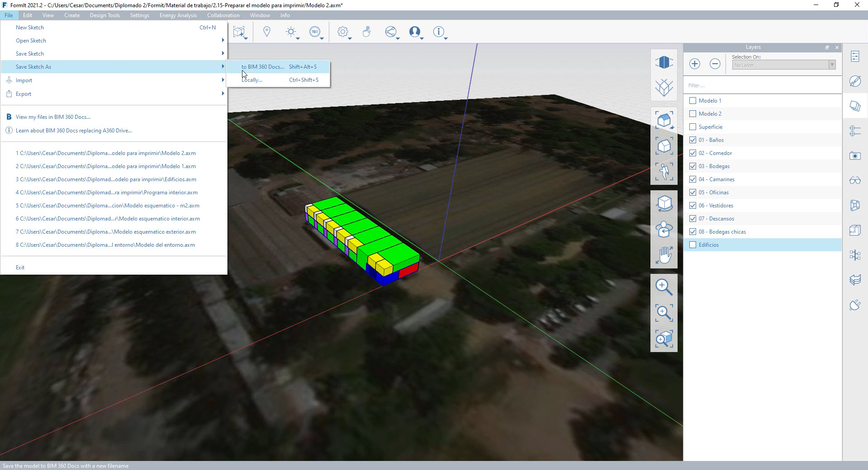This screenshot has width=868, height=470.
Task: Open the Selection On layer dropdown
Action: coord(783,65)
